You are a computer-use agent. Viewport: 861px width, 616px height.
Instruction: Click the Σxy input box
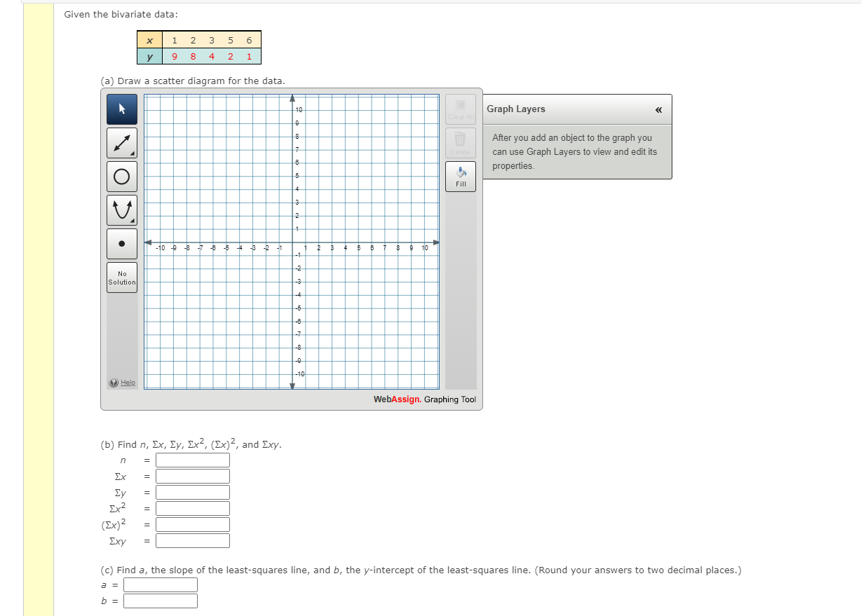(193, 540)
